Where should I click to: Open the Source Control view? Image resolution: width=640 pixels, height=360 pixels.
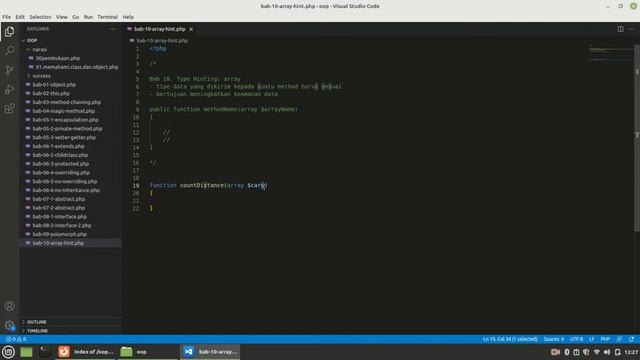click(x=9, y=70)
